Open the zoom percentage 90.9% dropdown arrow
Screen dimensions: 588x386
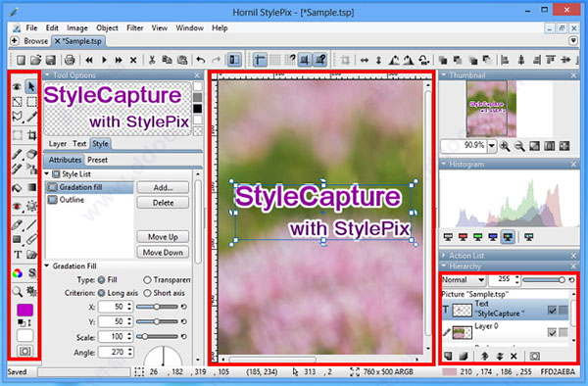pyautogui.click(x=492, y=146)
